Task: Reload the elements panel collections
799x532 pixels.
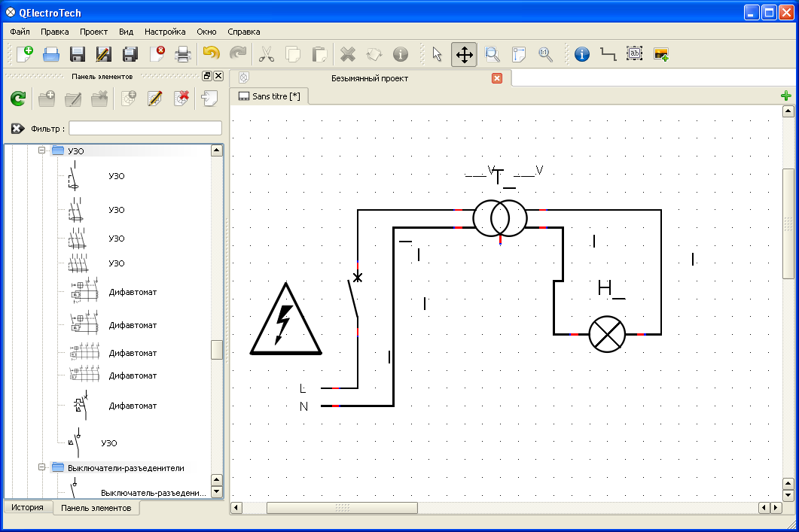Action: 18,99
